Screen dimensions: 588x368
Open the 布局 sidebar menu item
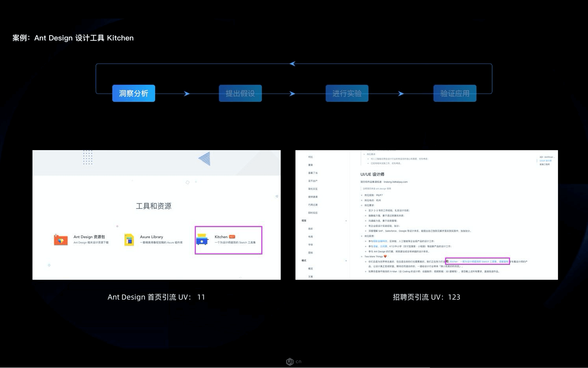pyautogui.click(x=311, y=237)
